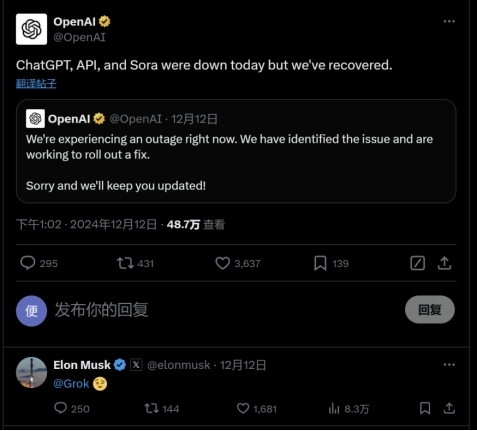
Task: Open Elon Musk's profile picture
Action: (x=31, y=372)
